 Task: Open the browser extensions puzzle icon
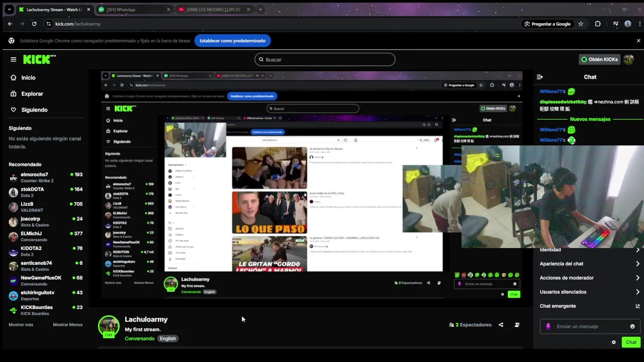[x=598, y=24]
